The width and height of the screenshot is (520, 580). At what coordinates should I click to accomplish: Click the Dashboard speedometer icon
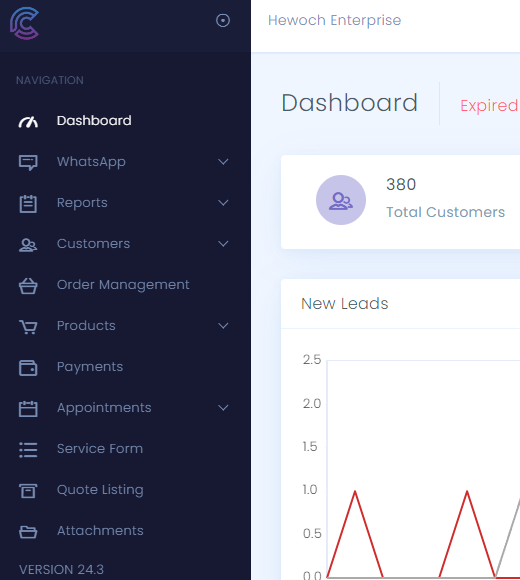(28, 121)
